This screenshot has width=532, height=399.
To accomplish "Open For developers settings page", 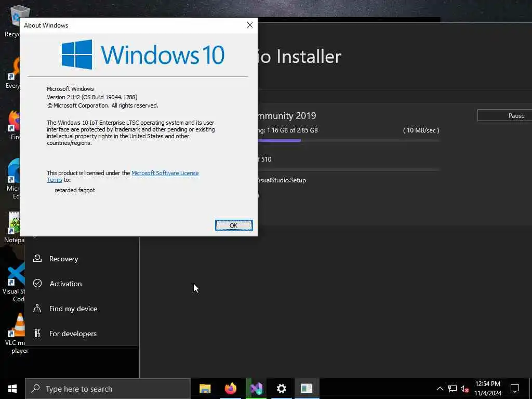I will pyautogui.click(x=73, y=334).
